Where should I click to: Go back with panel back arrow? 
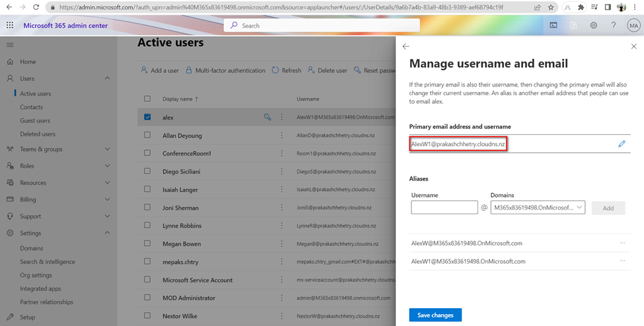(x=406, y=46)
